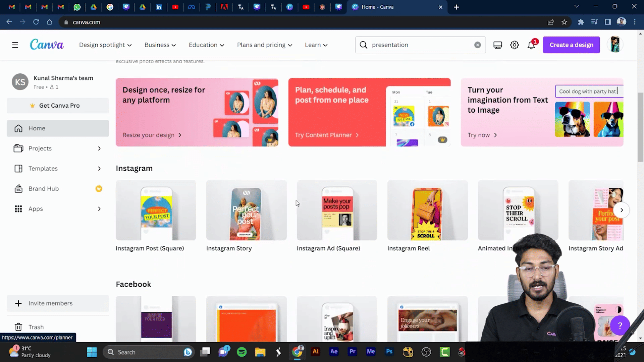Click the purple help question mark button
644x362 pixels.
point(620,325)
